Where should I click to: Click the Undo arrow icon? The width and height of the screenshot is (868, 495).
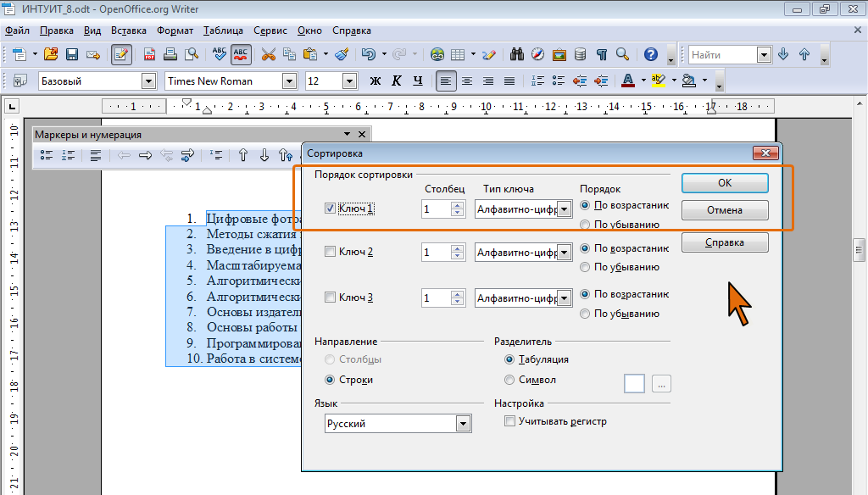point(368,54)
